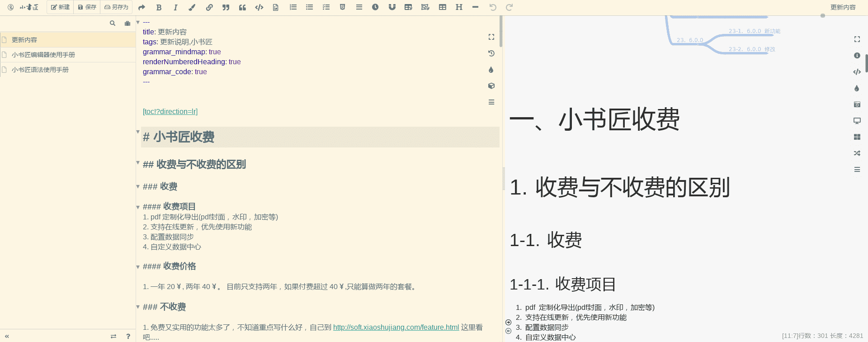
Task: Open the preview panel hamburger menu
Action: click(857, 170)
